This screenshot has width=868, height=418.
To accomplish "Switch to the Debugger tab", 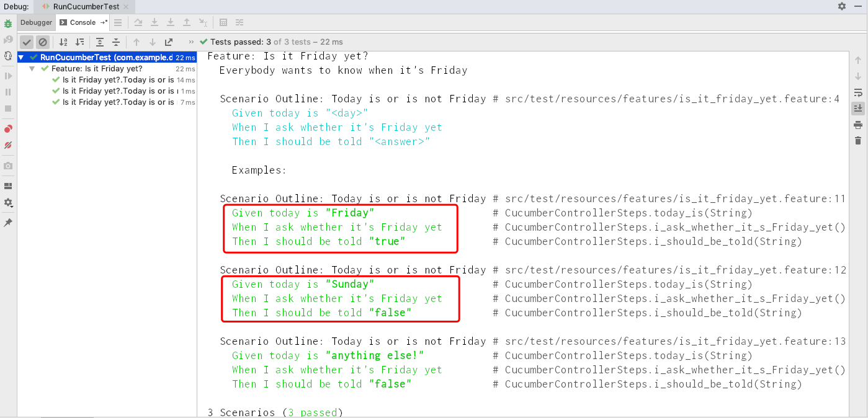I will (37, 22).
